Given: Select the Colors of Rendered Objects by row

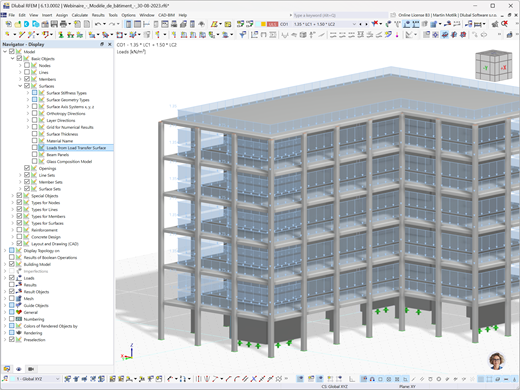Looking at the screenshot, I should coord(50,326).
